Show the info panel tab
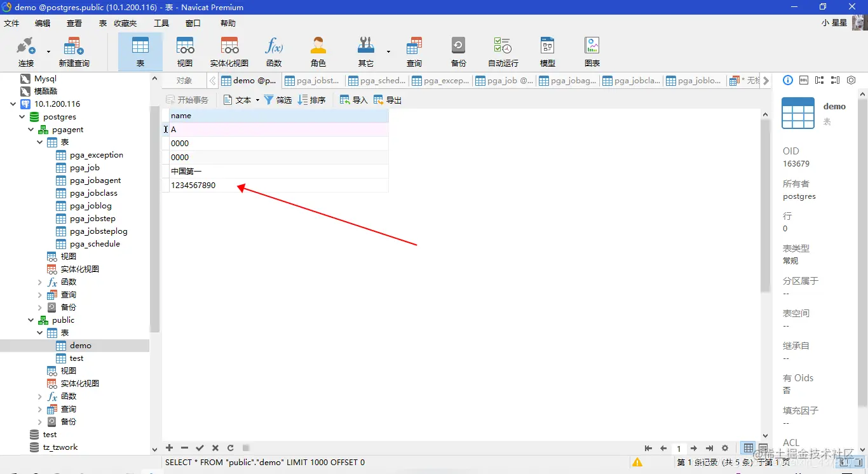This screenshot has width=868, height=474. pos(788,80)
